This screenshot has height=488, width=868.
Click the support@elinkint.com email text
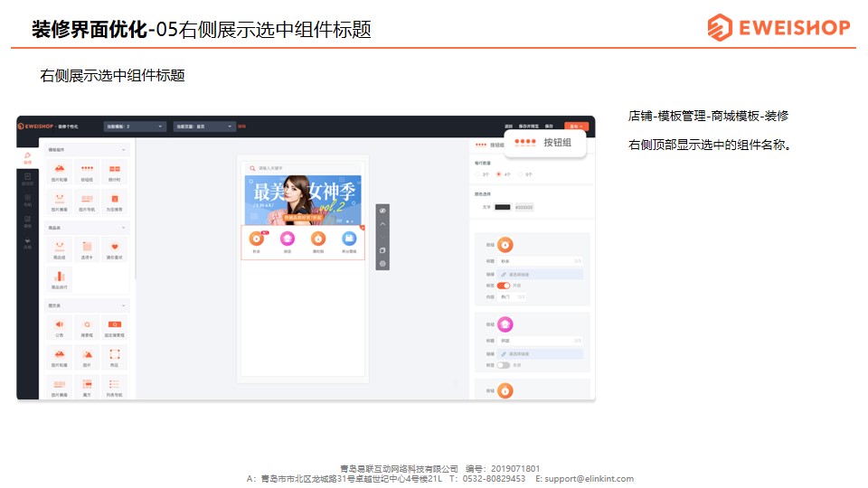[589, 479]
